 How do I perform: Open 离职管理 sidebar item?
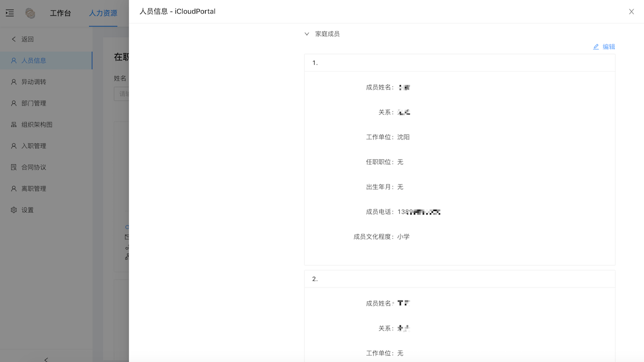(x=46, y=189)
